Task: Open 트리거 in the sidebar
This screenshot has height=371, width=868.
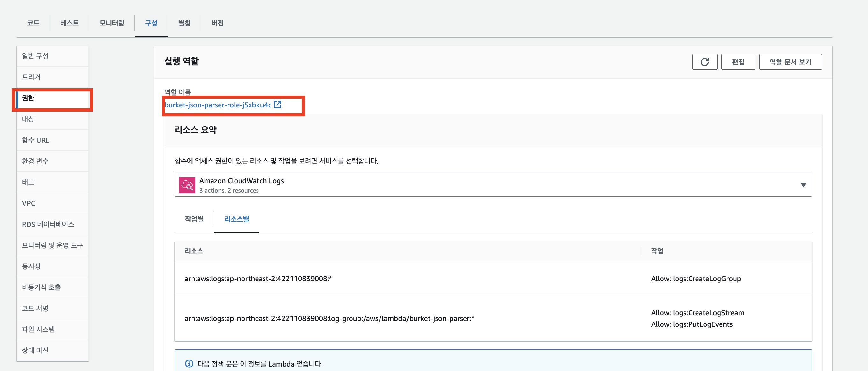Action: (31, 77)
